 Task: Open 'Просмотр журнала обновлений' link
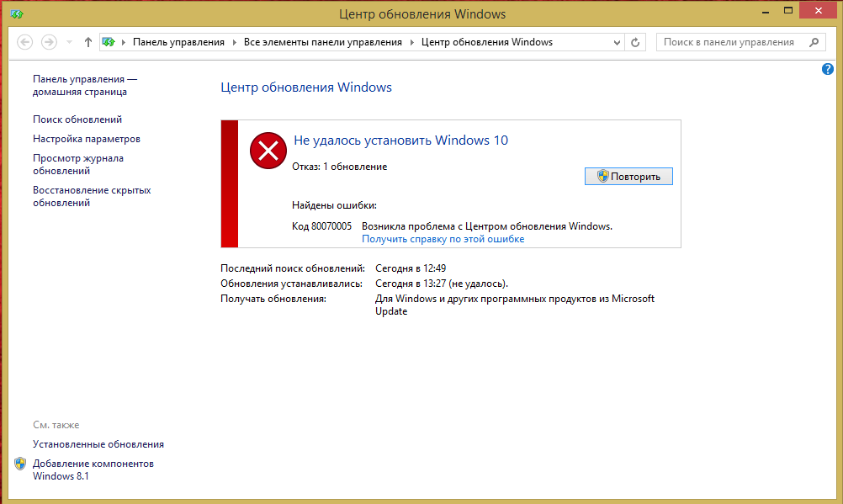(78, 164)
